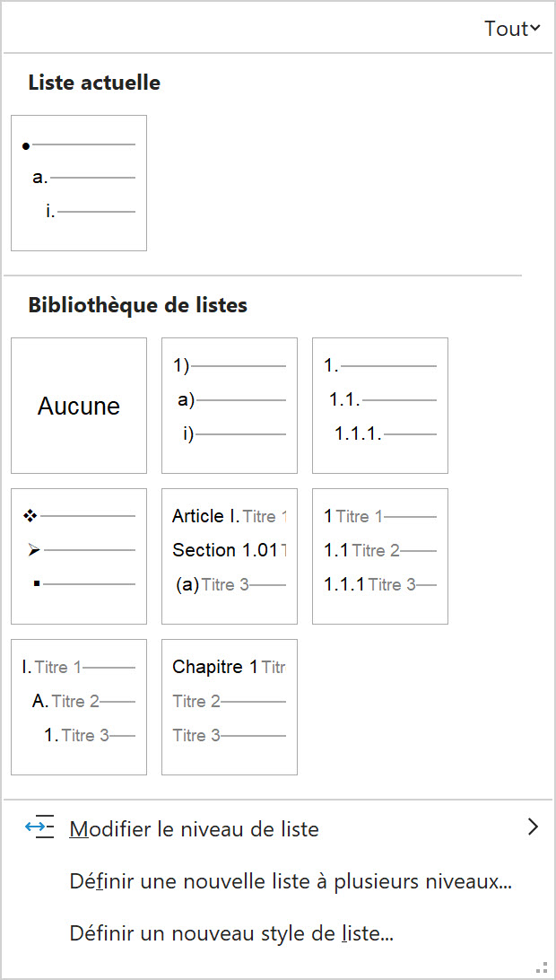Click the round bullet in the current list preview
This screenshot has width=556, height=980.
click(x=26, y=145)
